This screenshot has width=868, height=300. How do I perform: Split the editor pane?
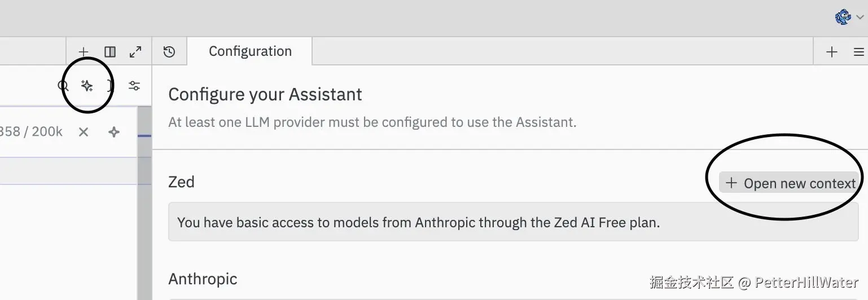pyautogui.click(x=110, y=52)
